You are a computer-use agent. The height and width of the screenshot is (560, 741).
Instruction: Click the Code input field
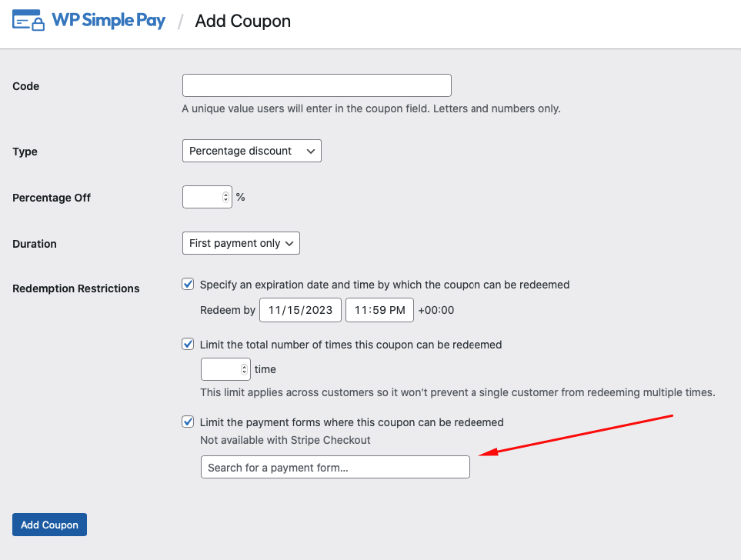[x=316, y=85]
